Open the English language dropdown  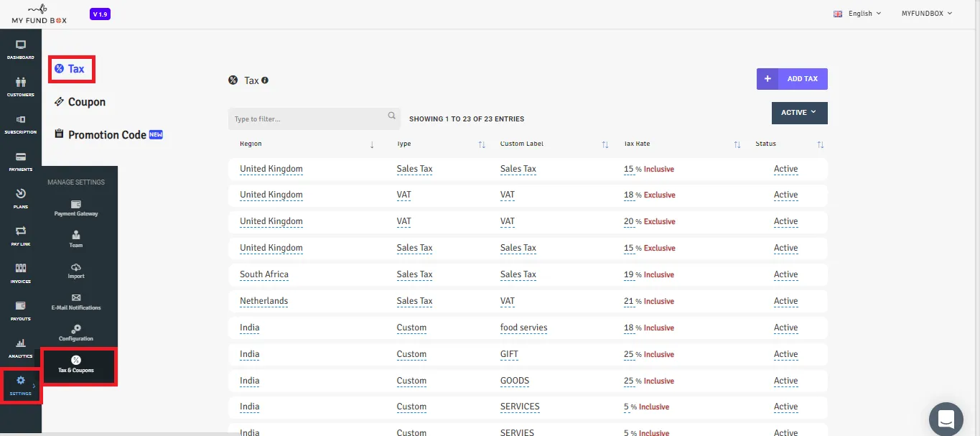[x=857, y=14]
